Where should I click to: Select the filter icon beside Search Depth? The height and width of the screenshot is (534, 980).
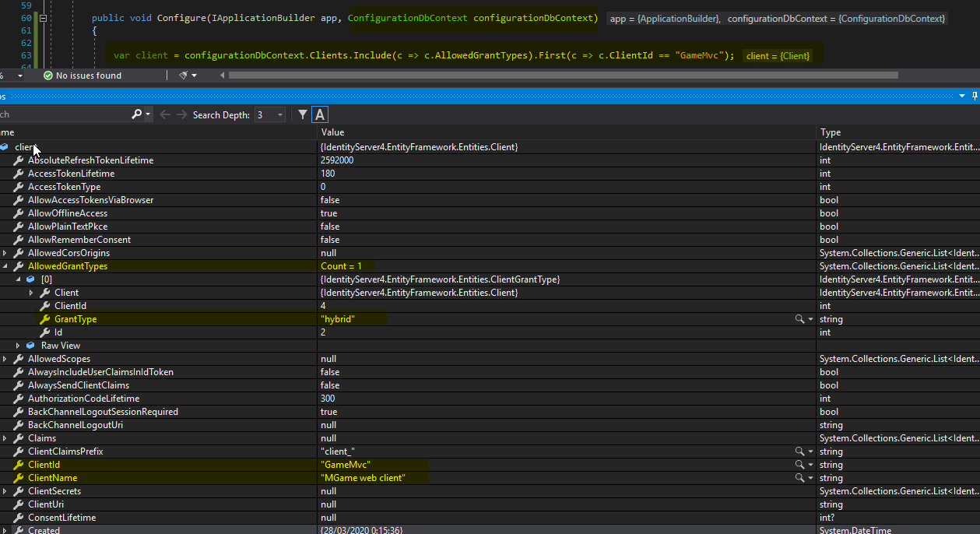(302, 114)
